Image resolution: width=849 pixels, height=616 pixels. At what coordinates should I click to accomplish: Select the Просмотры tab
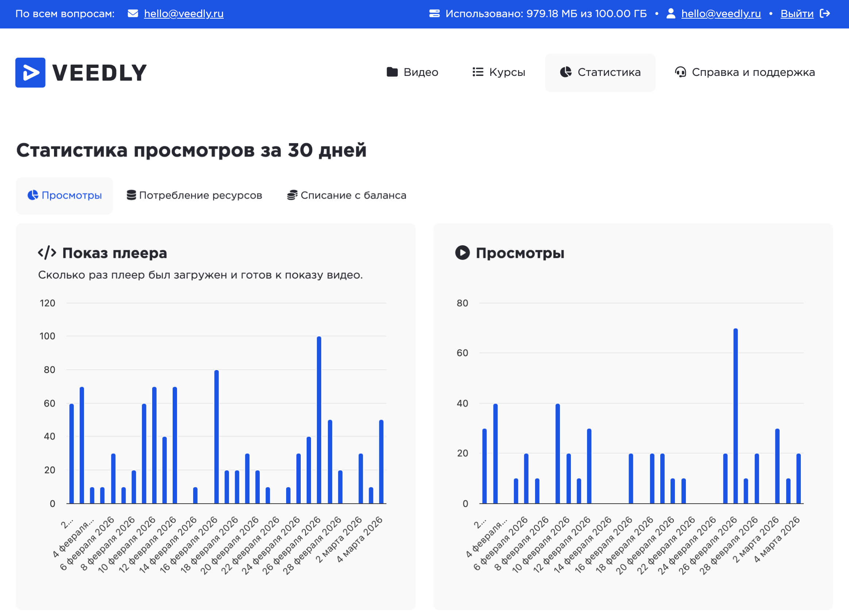(x=64, y=195)
